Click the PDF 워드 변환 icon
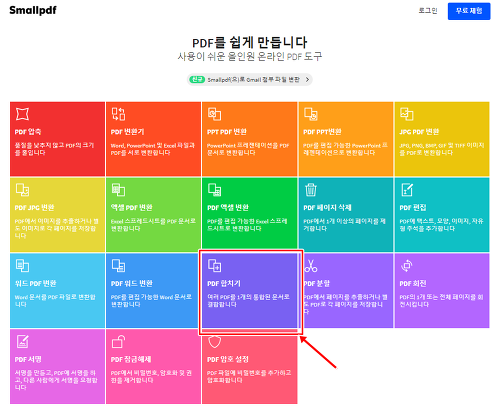500x413 pixels. point(118,266)
